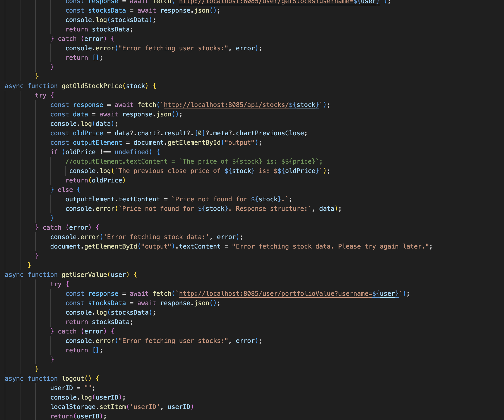The width and height of the screenshot is (504, 420).
Task: Click the 'previous close price' console.log line
Action: point(199,171)
